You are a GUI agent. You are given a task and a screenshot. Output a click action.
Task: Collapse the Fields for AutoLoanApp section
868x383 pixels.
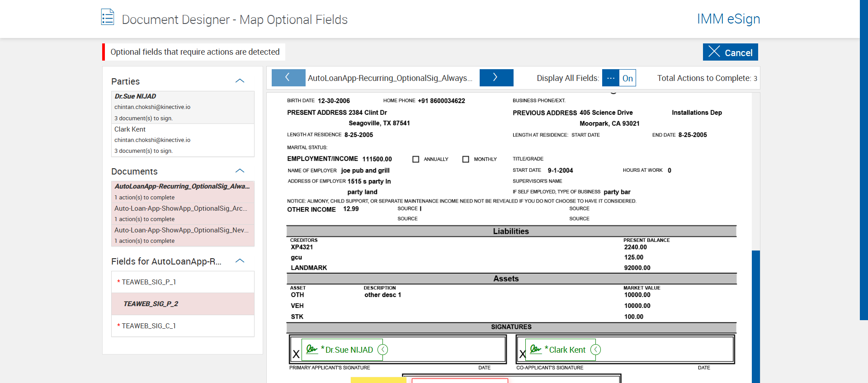240,261
